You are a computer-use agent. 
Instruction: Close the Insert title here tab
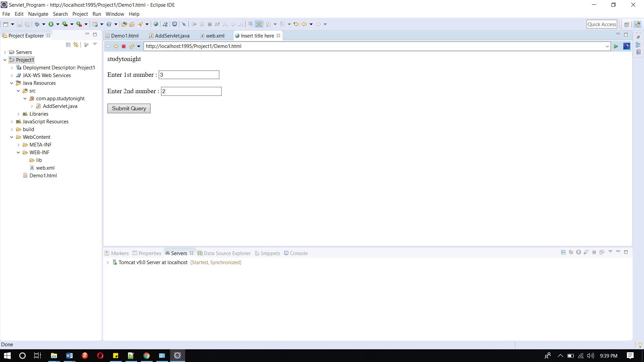[278, 36]
